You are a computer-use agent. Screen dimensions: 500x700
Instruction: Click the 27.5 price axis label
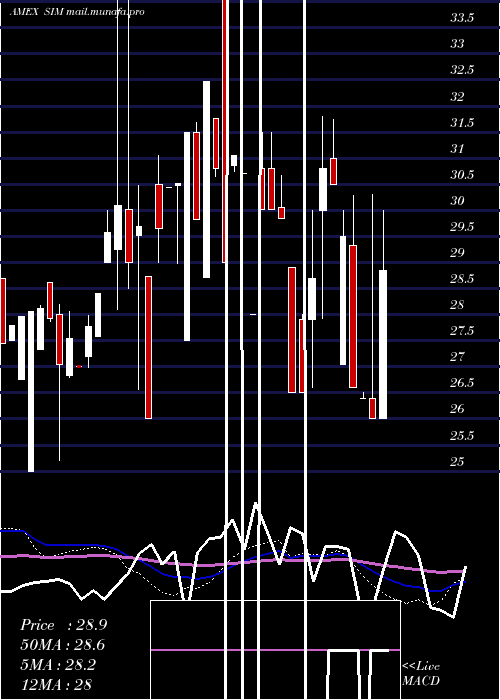click(462, 331)
